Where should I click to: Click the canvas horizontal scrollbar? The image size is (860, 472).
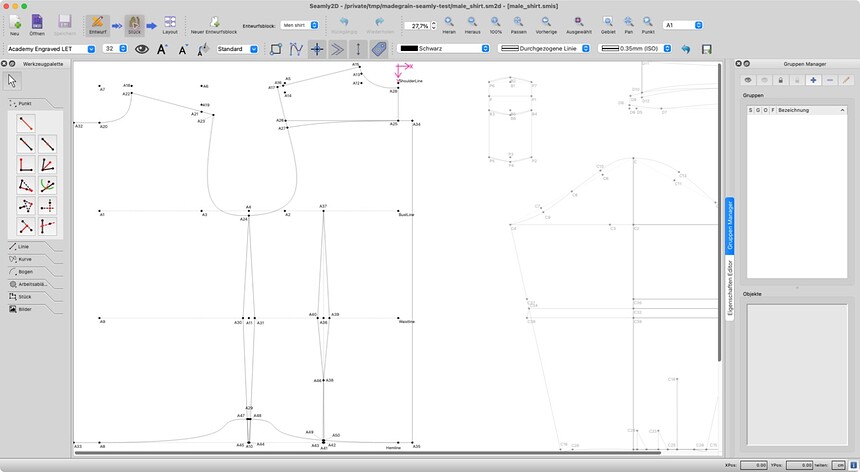(367, 453)
